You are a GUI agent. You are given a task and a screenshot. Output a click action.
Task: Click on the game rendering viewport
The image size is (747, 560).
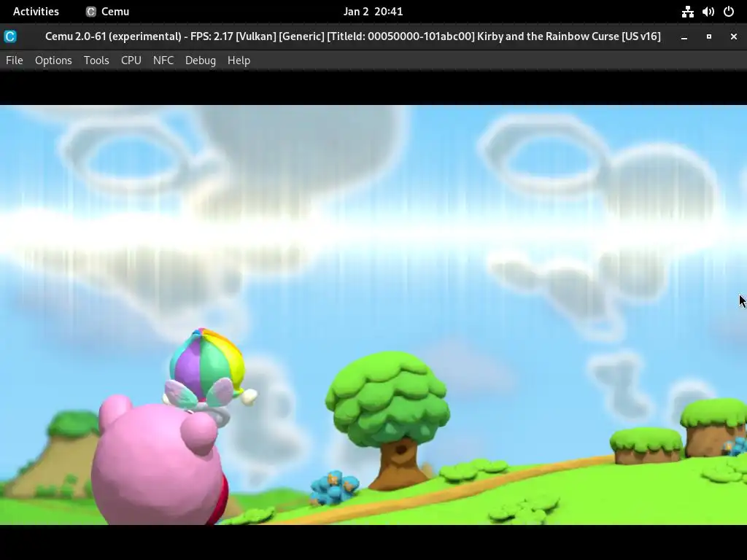click(373, 315)
